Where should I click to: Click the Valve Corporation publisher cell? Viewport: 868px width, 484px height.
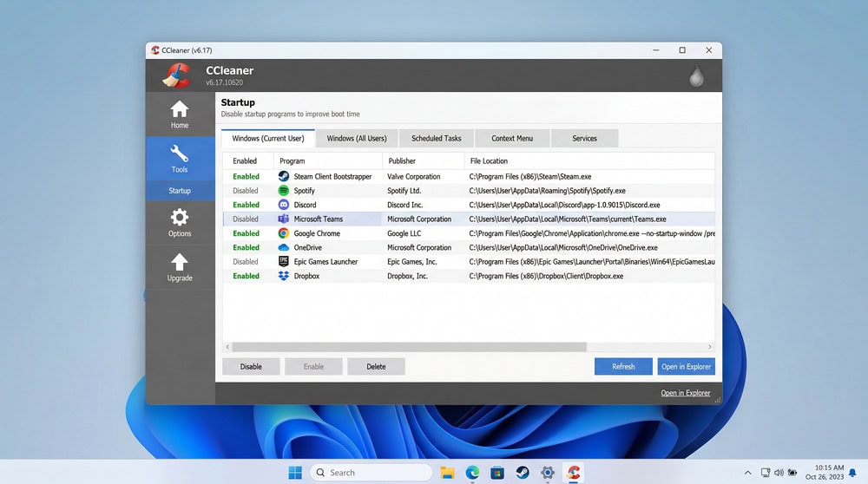(413, 176)
